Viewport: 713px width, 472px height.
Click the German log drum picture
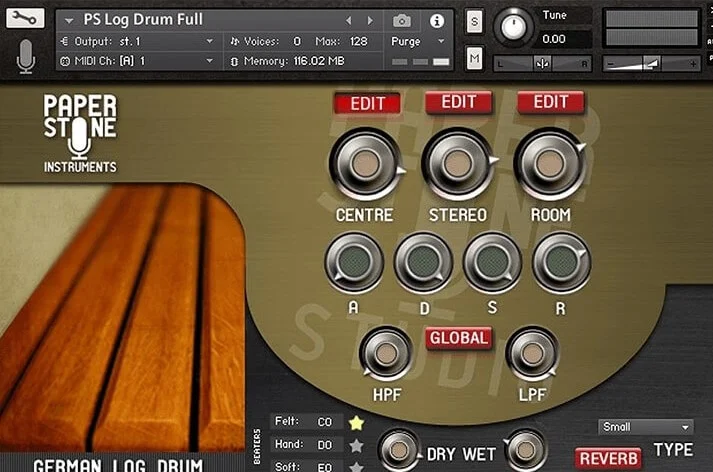[x=123, y=318]
